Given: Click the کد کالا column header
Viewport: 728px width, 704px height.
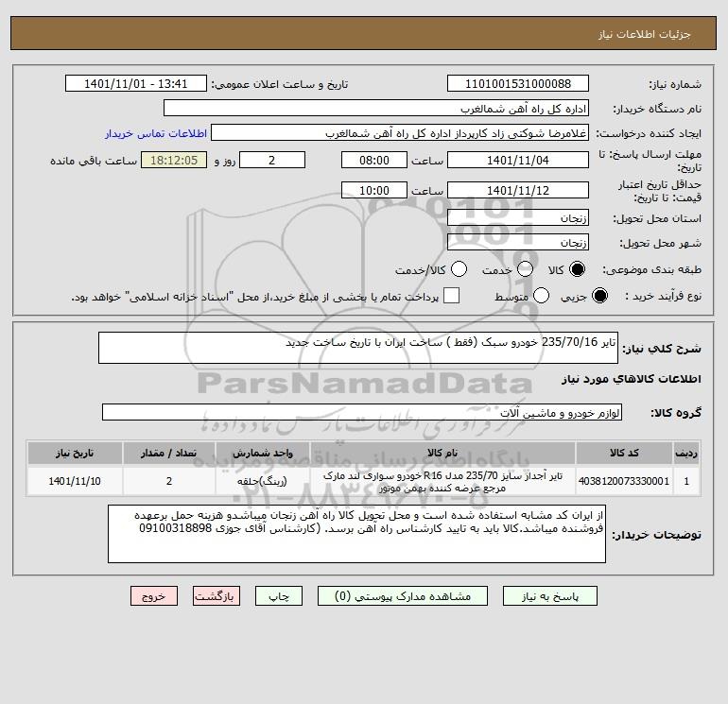Looking at the screenshot, I should click(624, 453).
